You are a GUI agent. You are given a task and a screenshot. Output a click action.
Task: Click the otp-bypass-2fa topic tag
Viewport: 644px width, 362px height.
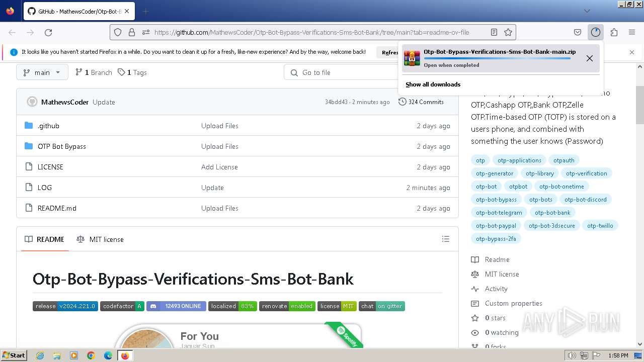(x=496, y=239)
